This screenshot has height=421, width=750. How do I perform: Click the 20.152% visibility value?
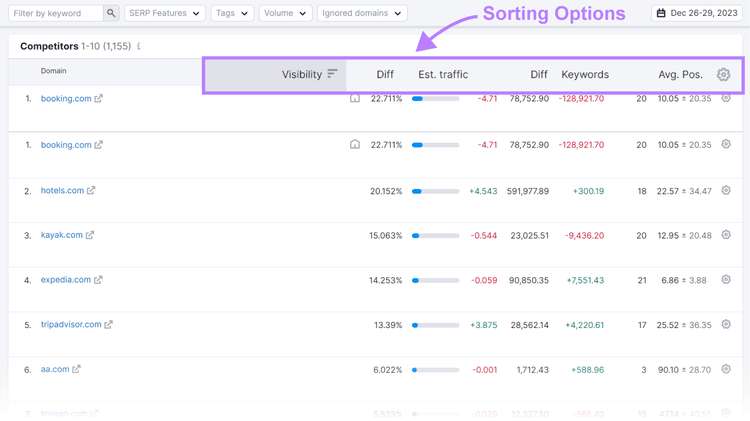(x=386, y=191)
